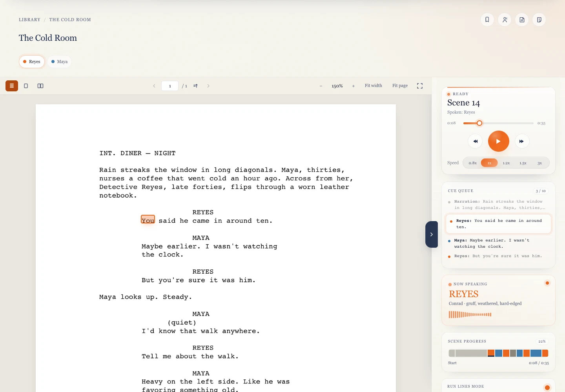Set playback speed to 1.2x
This screenshot has width=565, height=392.
point(506,163)
